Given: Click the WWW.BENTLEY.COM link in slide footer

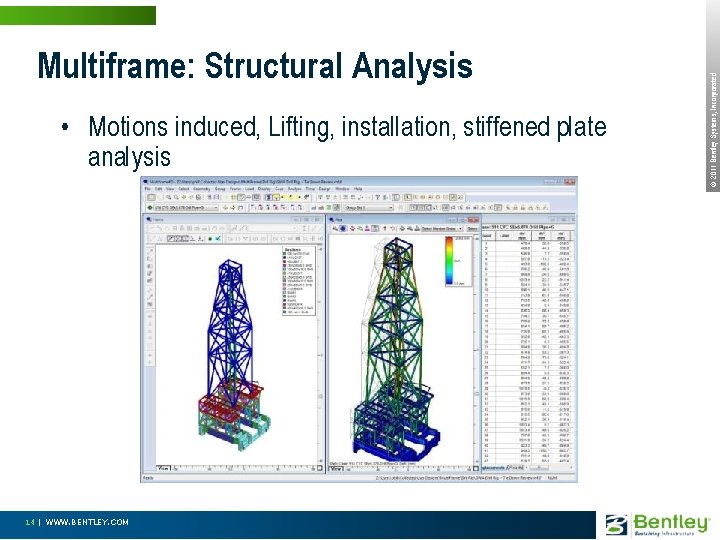Looking at the screenshot, I should point(87,522).
